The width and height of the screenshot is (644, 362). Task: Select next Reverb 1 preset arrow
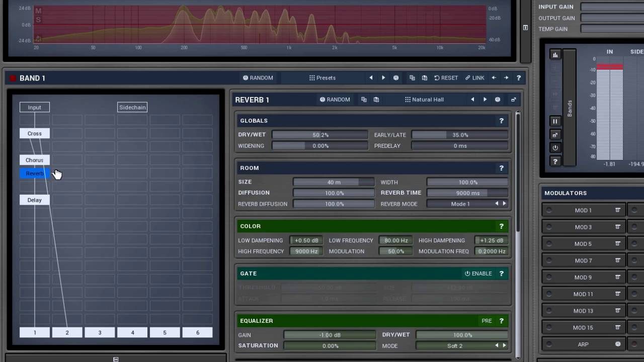pos(485,100)
